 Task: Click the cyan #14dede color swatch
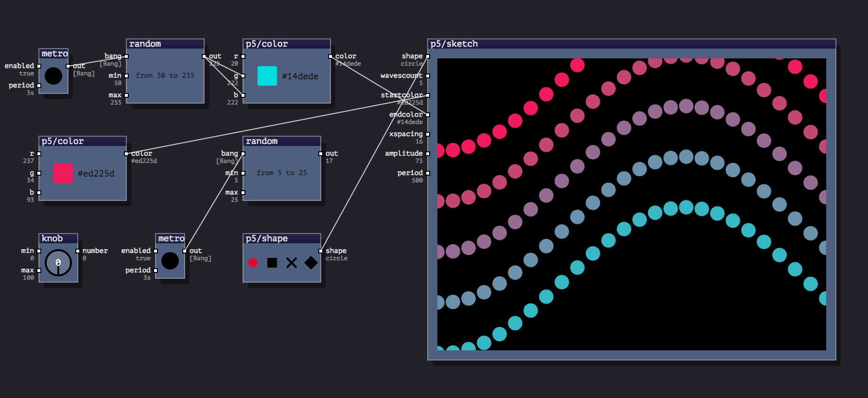click(267, 76)
